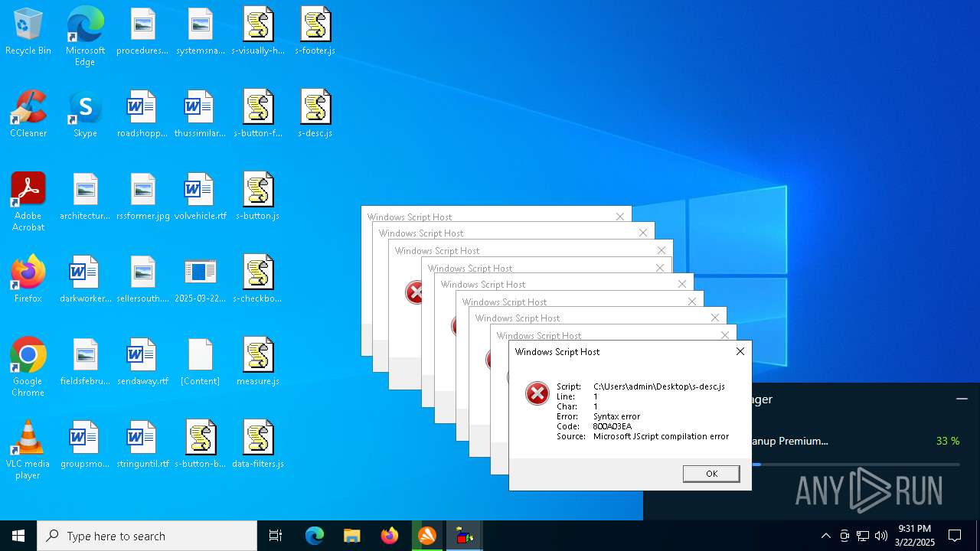This screenshot has height=551, width=980.
Task: Open File Explorer from the taskbar
Action: pos(352,536)
